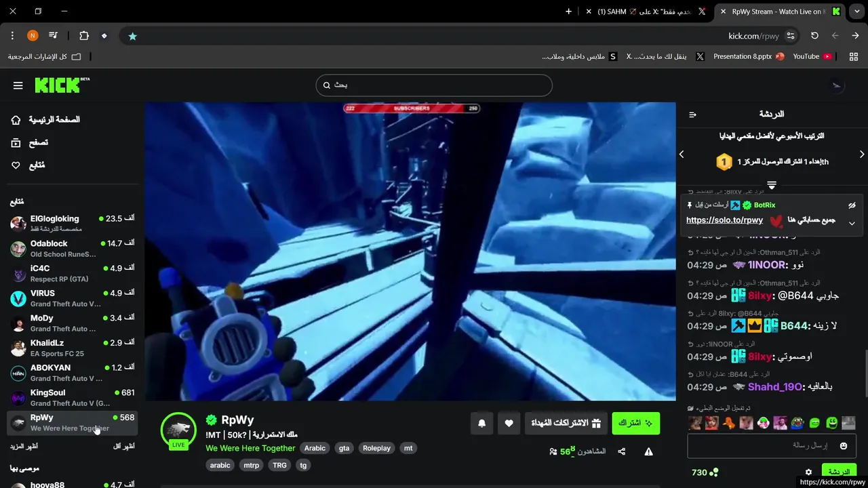Select the RpWy Stream Kick tab
Screen dimensions: 868x488
click(780, 12)
